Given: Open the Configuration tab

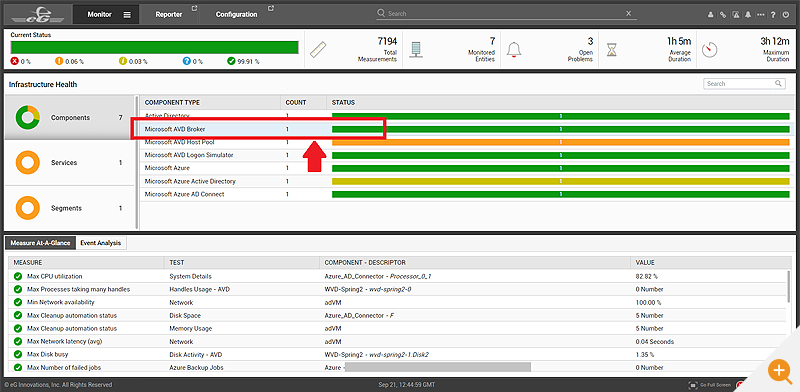Looking at the screenshot, I should [236, 14].
